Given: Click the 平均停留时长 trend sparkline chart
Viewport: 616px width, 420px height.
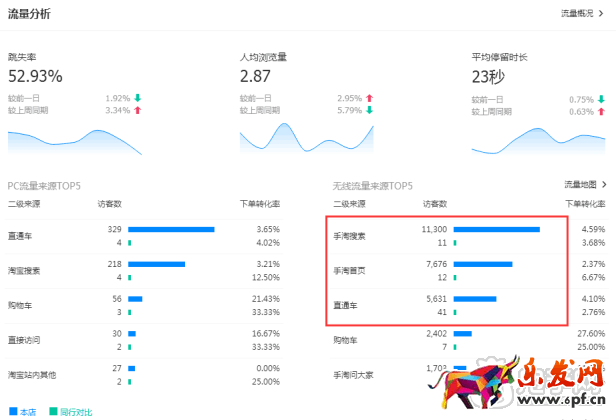Looking at the screenshot, I should click(x=538, y=141).
